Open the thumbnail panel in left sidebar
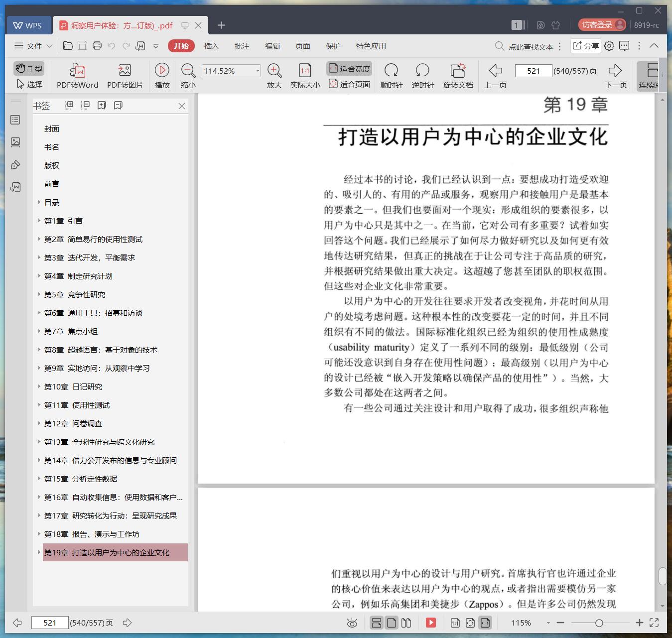 click(x=15, y=142)
